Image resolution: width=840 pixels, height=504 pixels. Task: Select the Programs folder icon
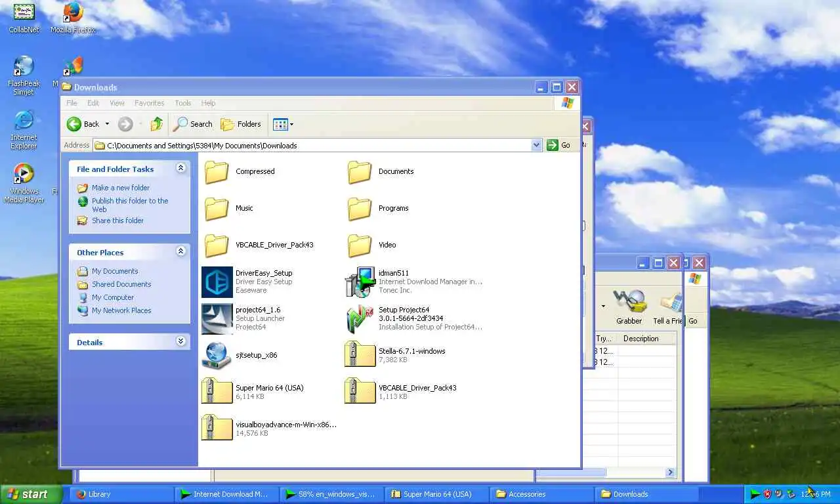(x=360, y=208)
